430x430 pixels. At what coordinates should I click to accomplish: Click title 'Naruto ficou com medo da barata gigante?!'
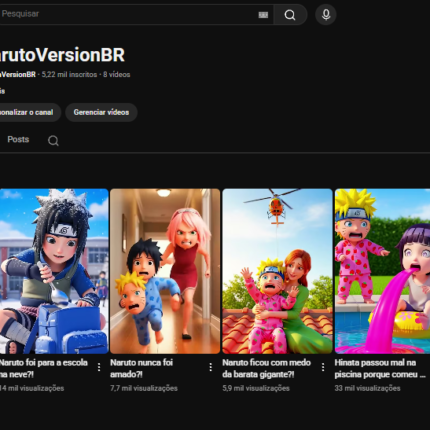[x=267, y=368]
